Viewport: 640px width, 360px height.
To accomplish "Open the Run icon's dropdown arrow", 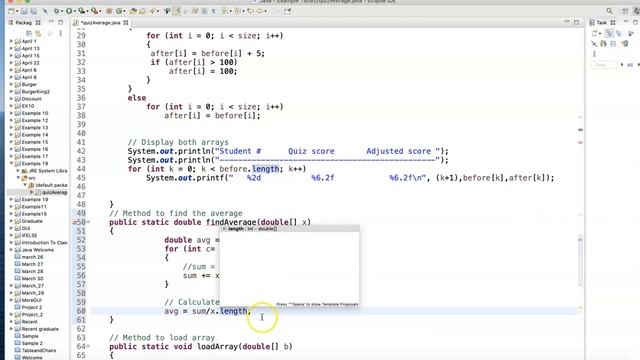I will pos(75,11).
